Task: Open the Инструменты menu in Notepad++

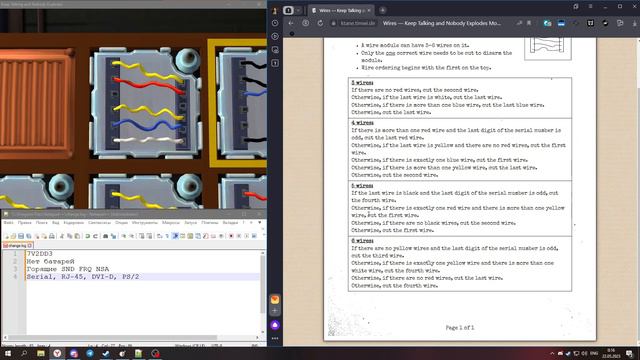Action: click(x=144, y=223)
